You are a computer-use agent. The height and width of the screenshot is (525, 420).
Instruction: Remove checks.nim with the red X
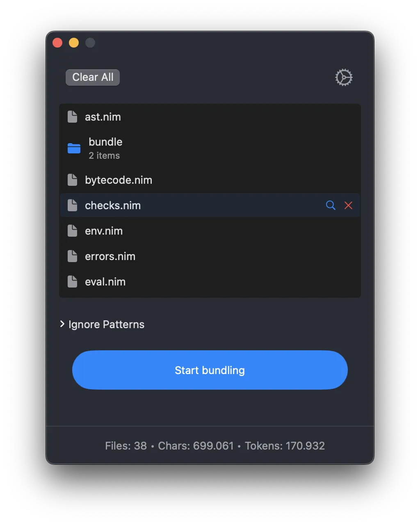(348, 205)
